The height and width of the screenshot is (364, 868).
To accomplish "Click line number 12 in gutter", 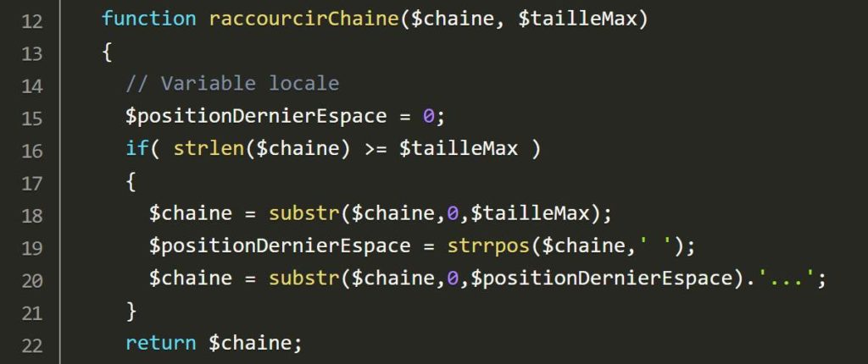I will (x=31, y=21).
